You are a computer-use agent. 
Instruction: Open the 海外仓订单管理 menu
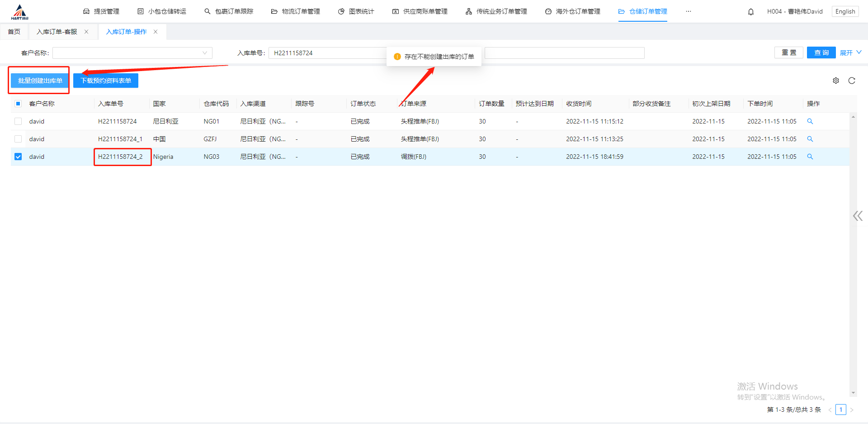[573, 11]
